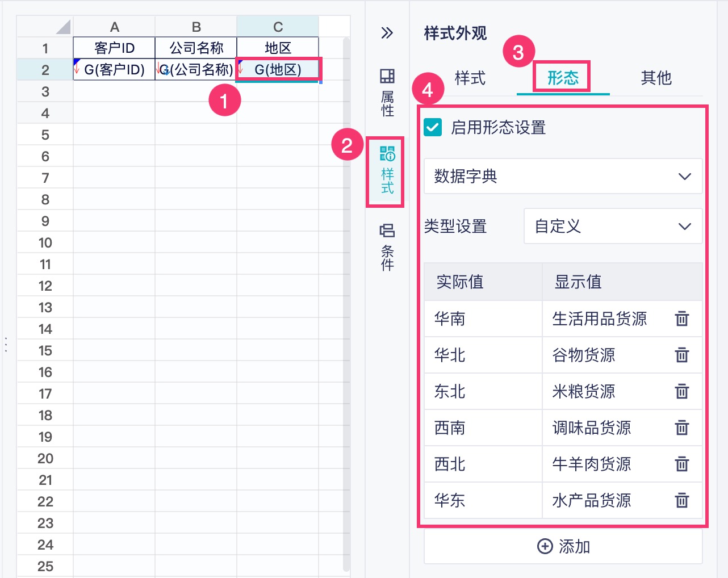Click the 添加 button

tap(563, 547)
